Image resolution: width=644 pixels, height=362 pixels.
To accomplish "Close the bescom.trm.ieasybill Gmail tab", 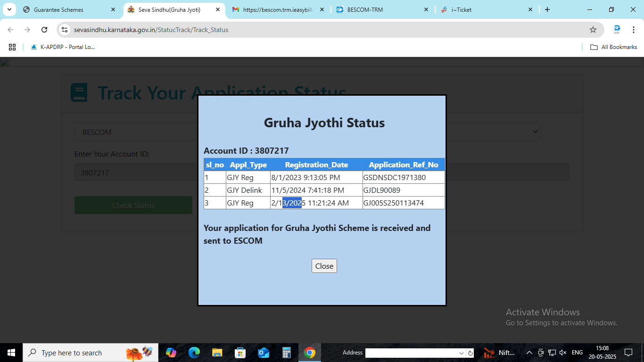I will click(322, 9).
